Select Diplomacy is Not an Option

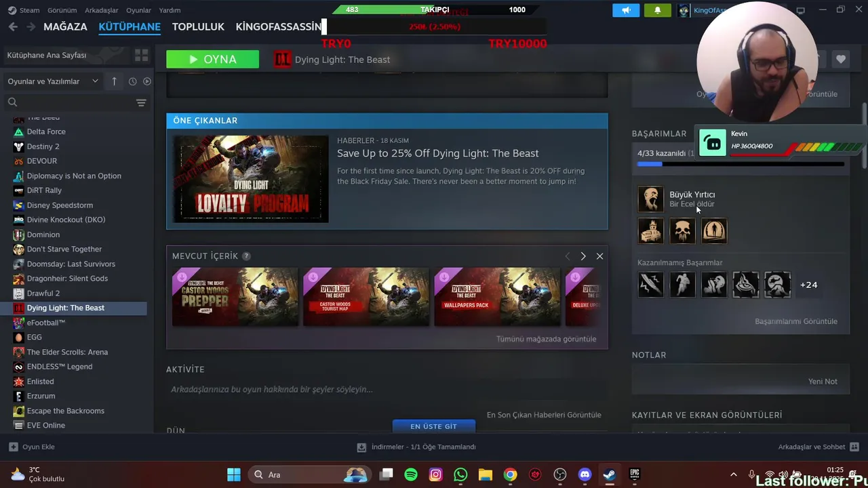(73, 176)
